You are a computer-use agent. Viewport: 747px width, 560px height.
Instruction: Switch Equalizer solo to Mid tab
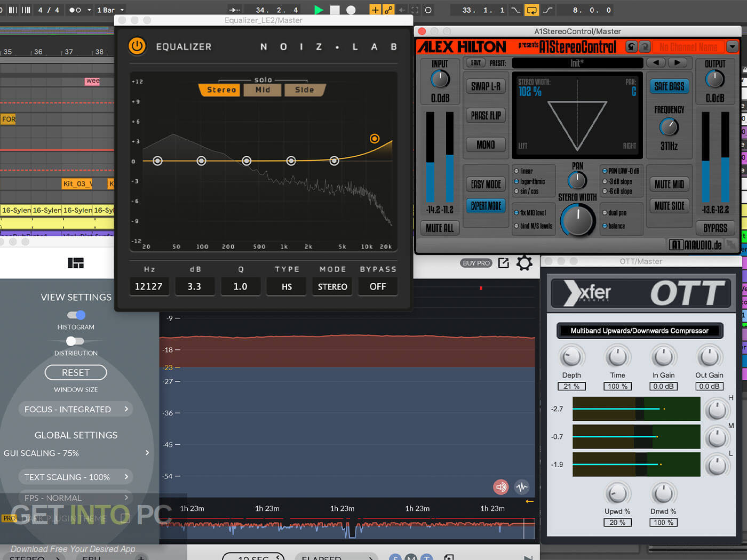tap(263, 90)
